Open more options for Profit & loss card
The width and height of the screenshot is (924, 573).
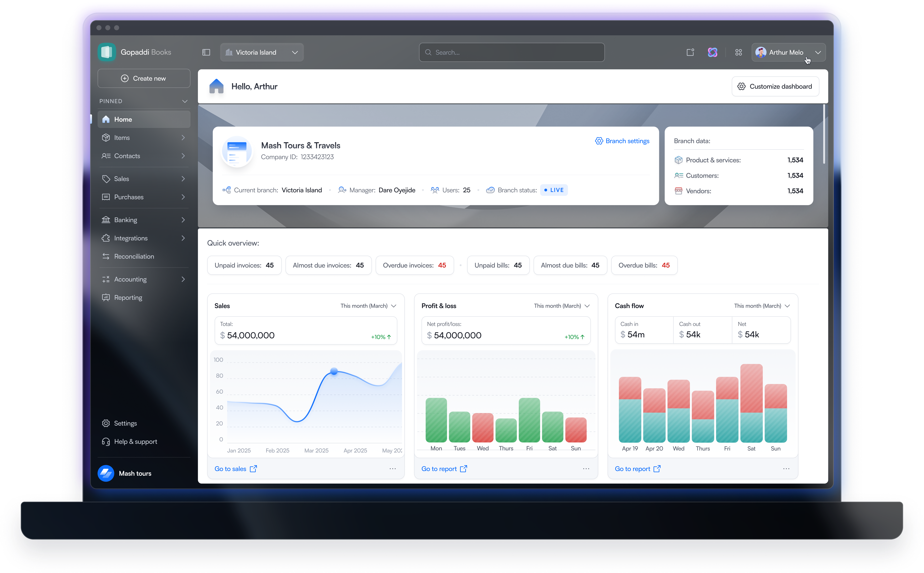[x=586, y=469]
